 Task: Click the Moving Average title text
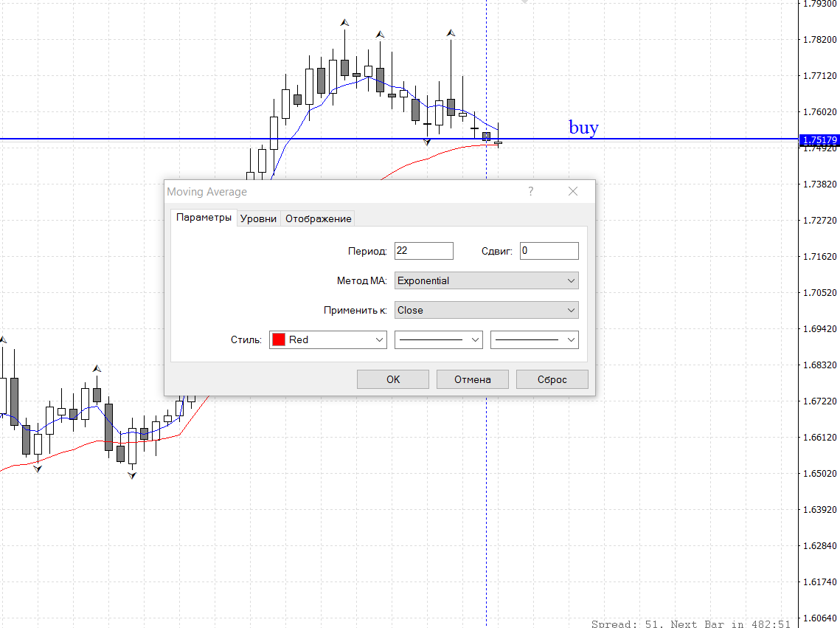(x=206, y=192)
